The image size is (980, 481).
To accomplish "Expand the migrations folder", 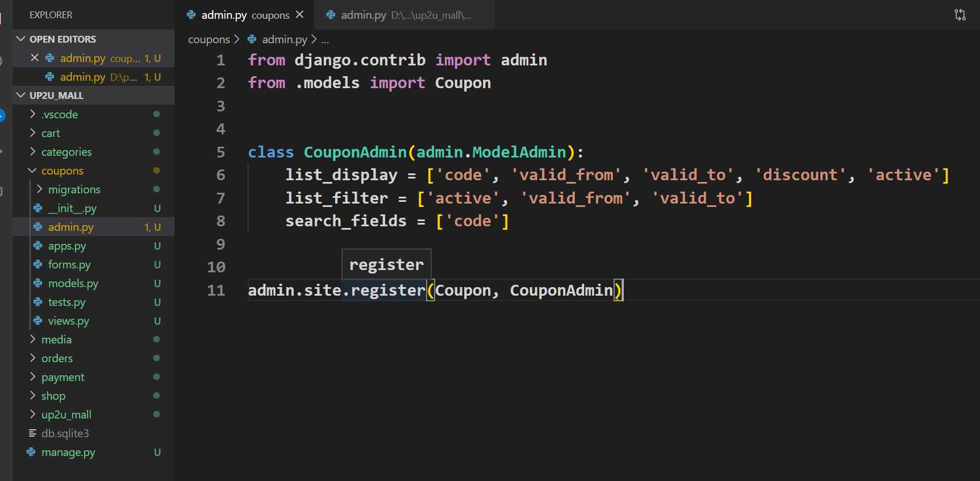I will coord(94,189).
